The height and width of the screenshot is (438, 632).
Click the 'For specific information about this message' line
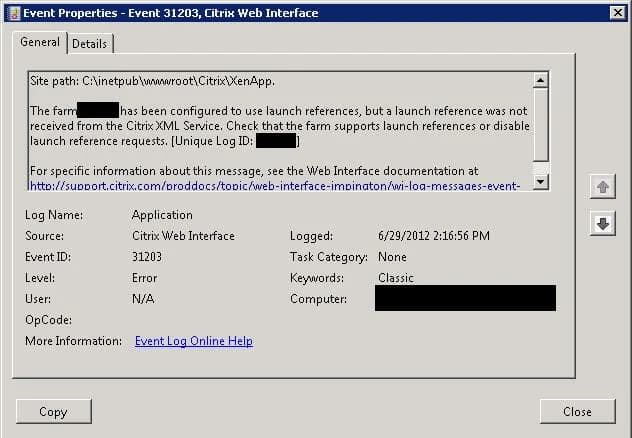[x=254, y=171]
